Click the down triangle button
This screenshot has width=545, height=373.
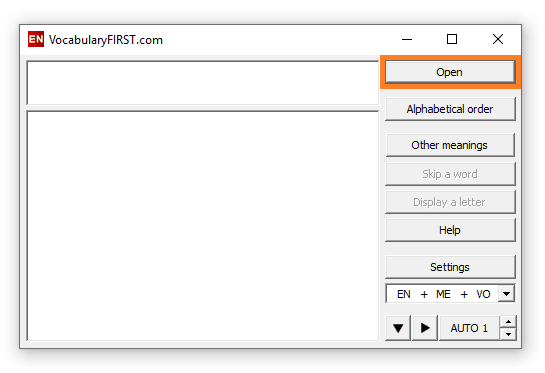pos(398,328)
